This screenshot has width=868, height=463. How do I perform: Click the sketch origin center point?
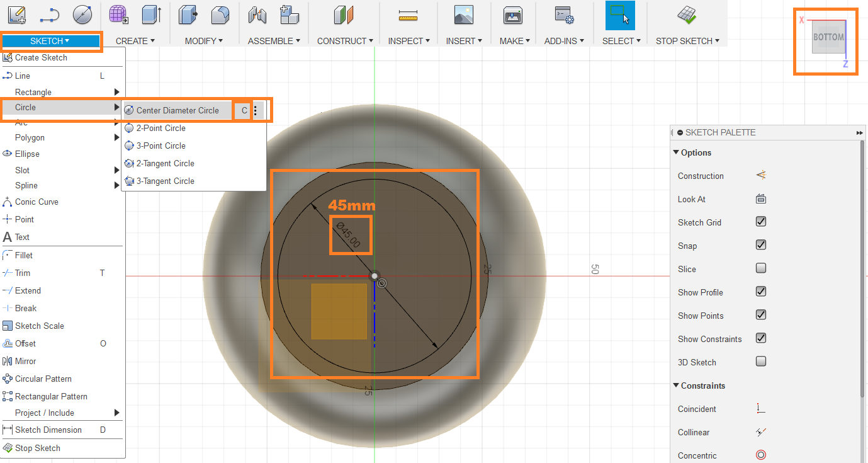(x=375, y=276)
